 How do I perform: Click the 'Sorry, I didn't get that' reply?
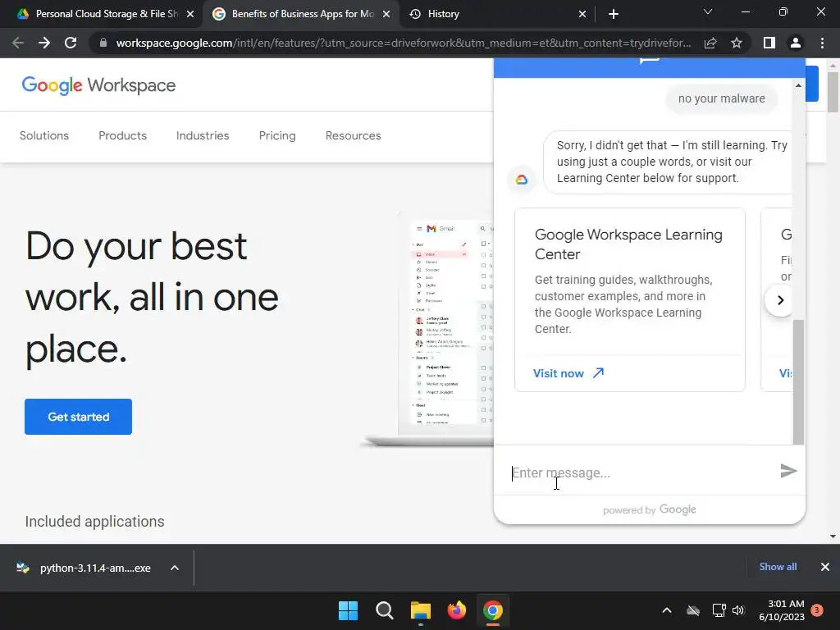[x=668, y=162]
